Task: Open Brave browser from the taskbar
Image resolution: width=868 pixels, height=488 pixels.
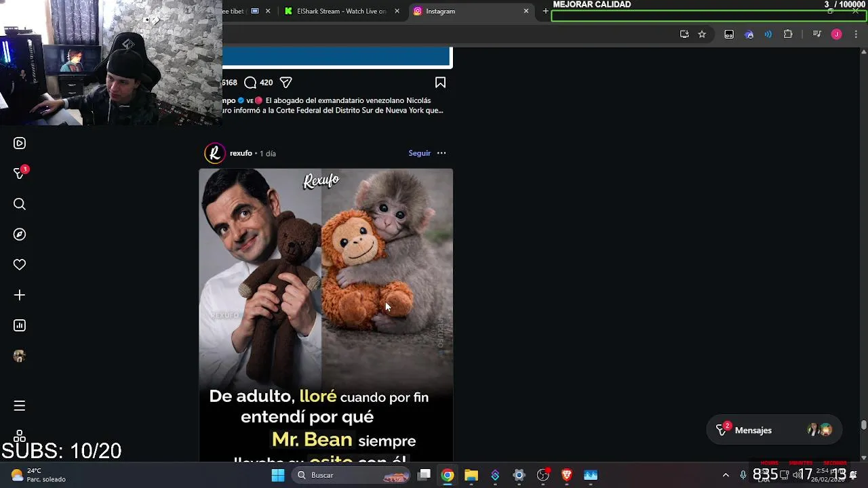Action: click(567, 475)
